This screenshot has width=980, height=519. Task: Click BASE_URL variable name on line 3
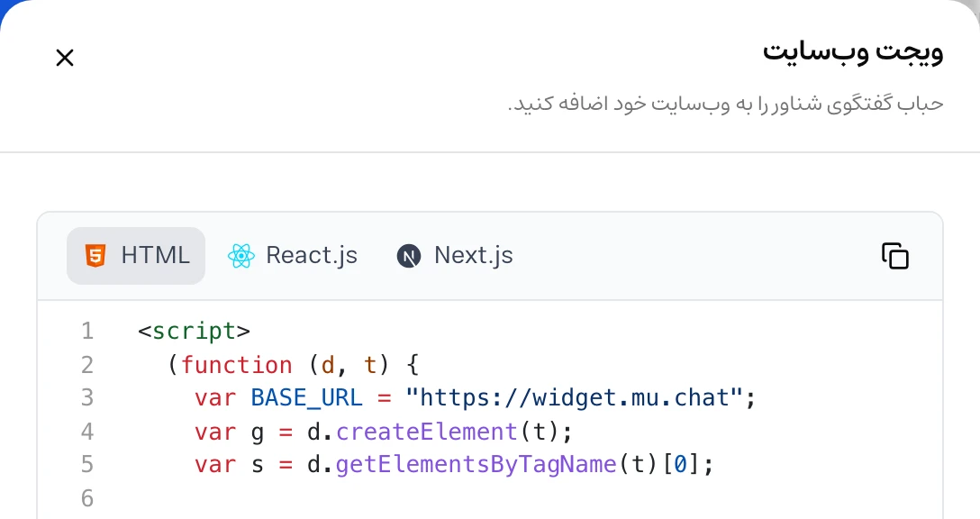(x=306, y=397)
